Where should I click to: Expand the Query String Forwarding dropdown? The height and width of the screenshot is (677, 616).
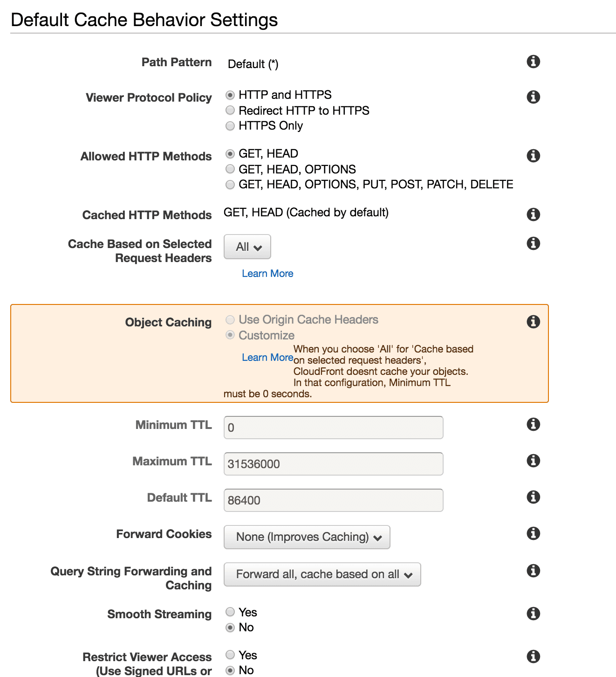[322, 574]
